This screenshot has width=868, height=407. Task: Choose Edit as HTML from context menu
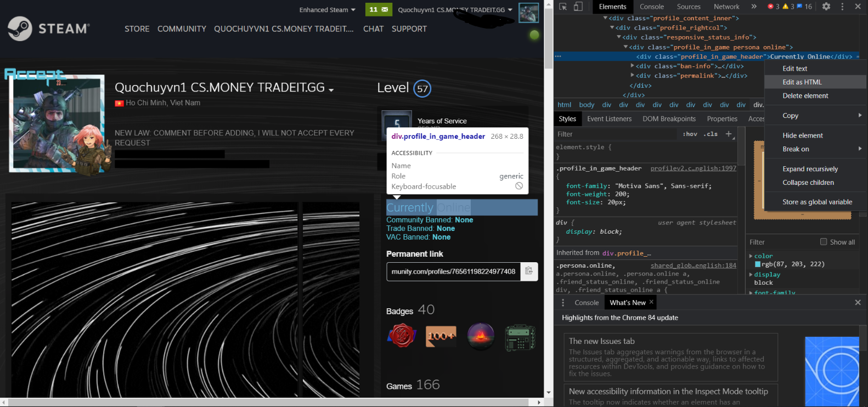815,82
